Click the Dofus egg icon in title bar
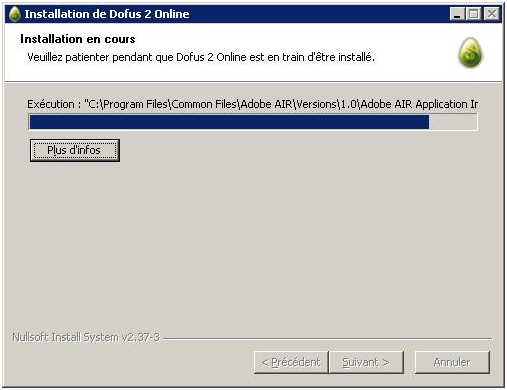This screenshot has height=390, width=507. click(x=15, y=14)
